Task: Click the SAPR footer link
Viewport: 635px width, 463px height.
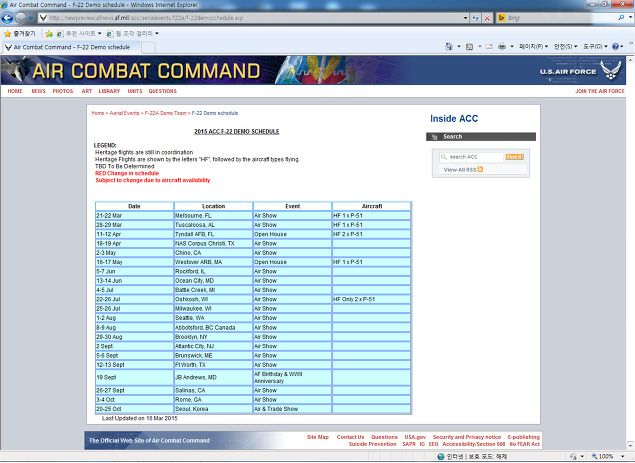Action: [x=409, y=444]
